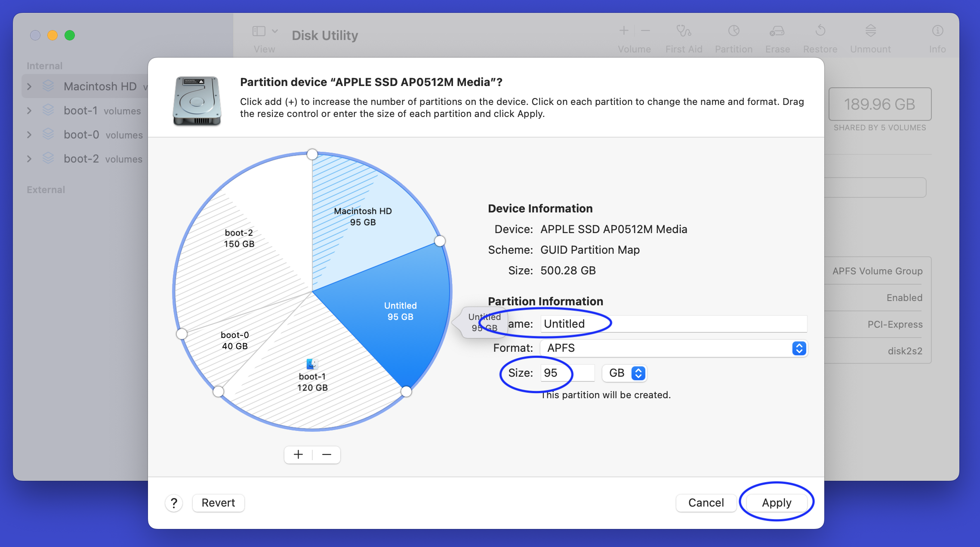Click the remove Volume minus icon in toolbar

coord(645,31)
